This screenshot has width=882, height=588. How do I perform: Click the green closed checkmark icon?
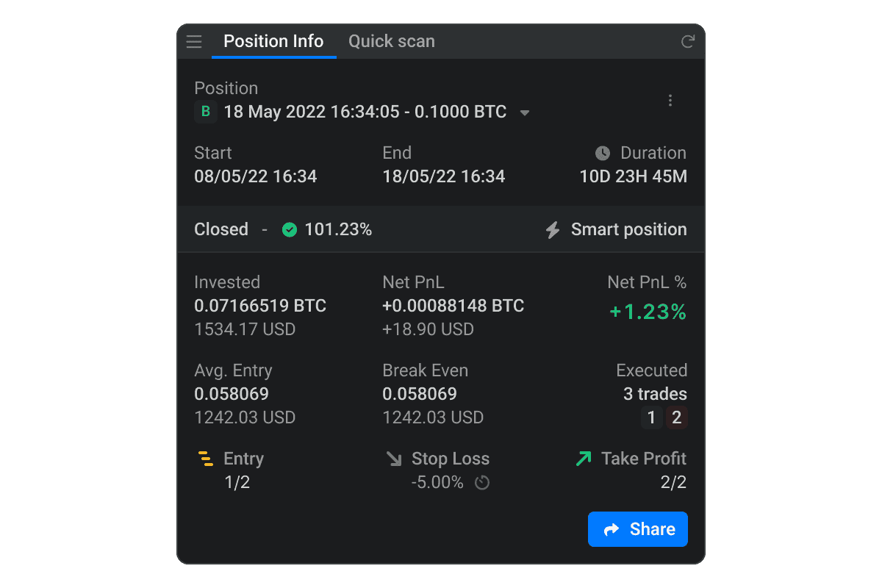click(290, 230)
